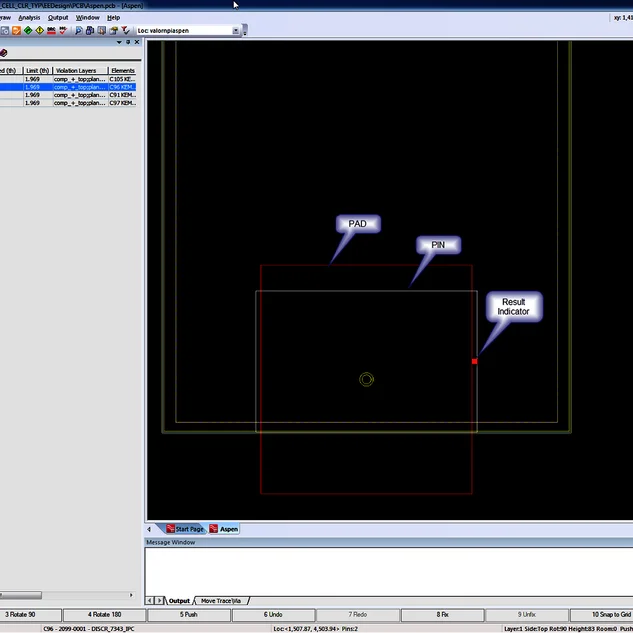Image resolution: width=633 pixels, height=633 pixels.
Task: Select the C105 KEM hazard row
Action: click(x=68, y=79)
